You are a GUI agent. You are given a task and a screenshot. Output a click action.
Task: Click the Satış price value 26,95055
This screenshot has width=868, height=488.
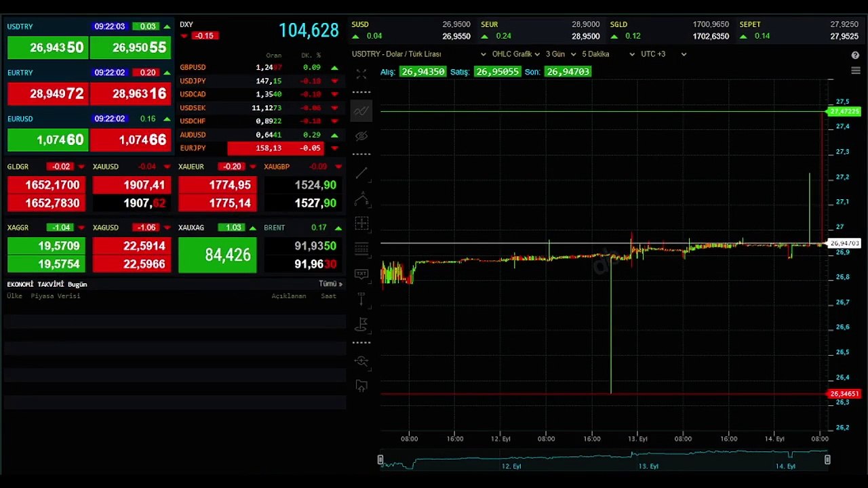498,71
